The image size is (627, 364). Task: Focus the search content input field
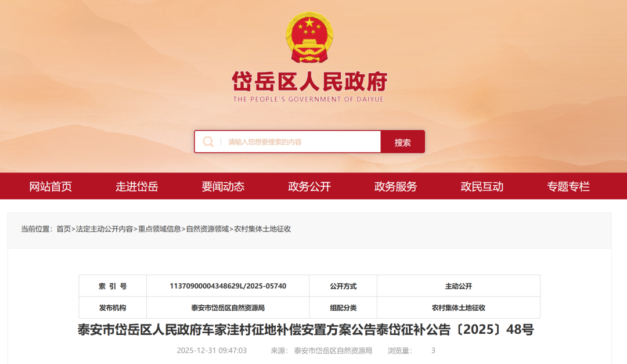point(302,142)
